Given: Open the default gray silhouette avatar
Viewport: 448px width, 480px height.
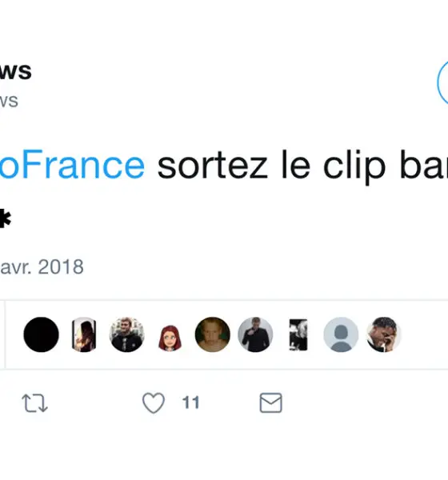Looking at the screenshot, I should coord(341,334).
